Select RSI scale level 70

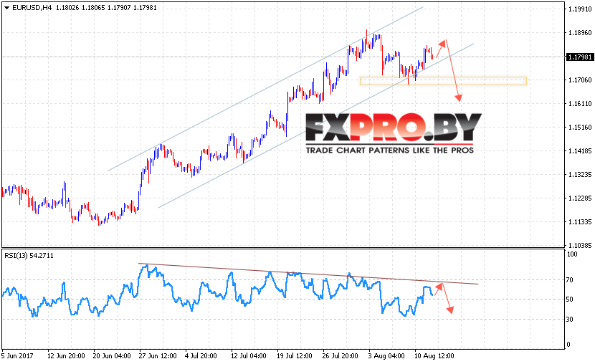pos(570,280)
